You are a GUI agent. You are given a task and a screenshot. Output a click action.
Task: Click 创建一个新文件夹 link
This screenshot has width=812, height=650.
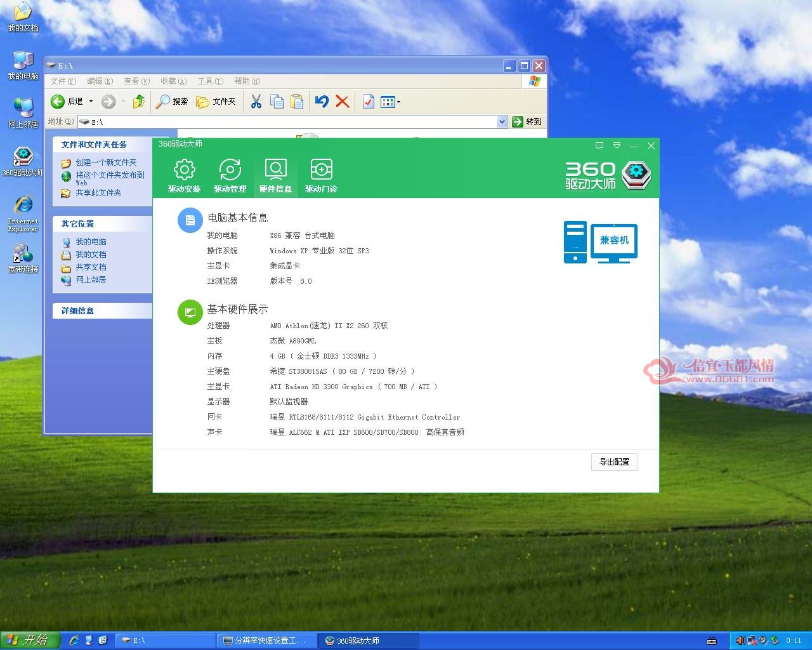click(x=106, y=162)
